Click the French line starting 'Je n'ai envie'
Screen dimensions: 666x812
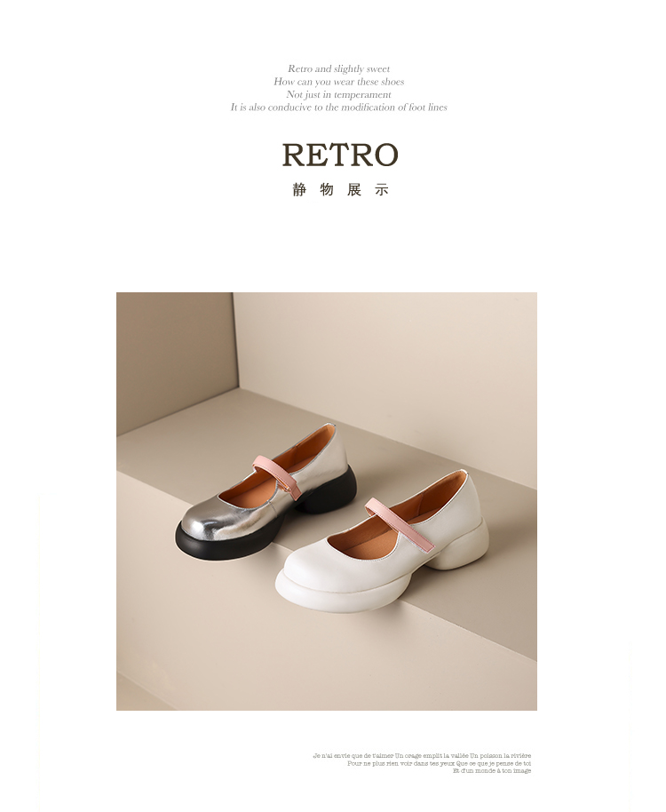coord(422,756)
